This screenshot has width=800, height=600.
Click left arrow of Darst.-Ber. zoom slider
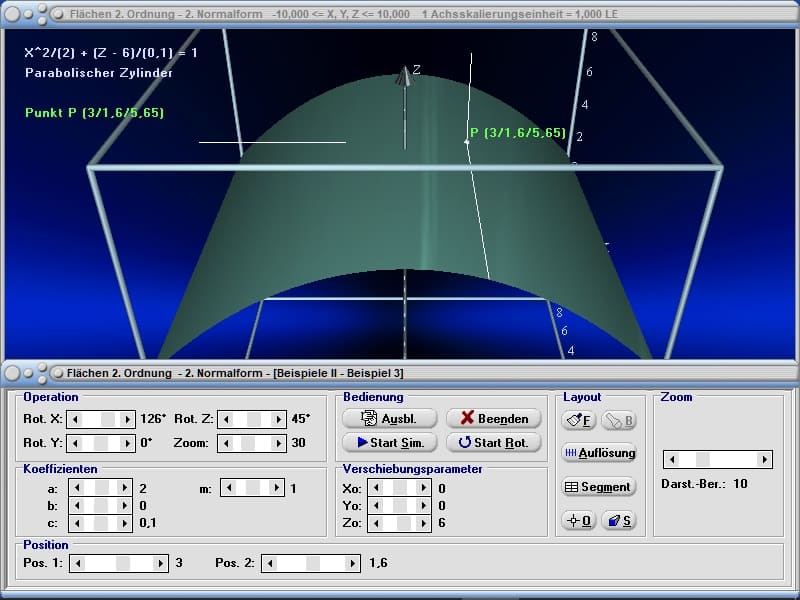coord(672,460)
